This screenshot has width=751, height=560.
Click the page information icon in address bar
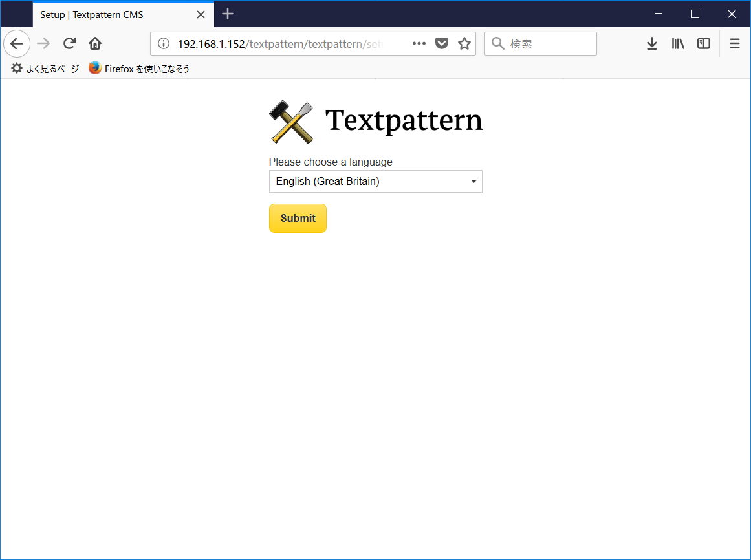coord(164,44)
